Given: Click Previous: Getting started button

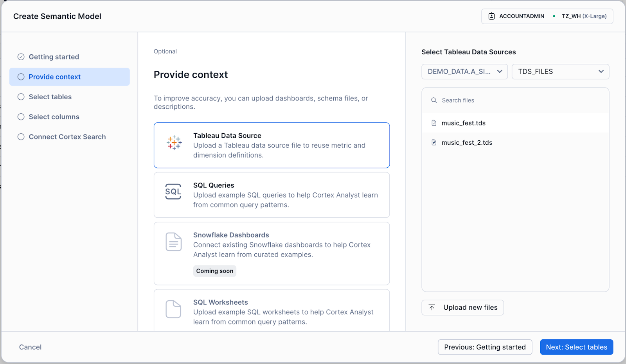Looking at the screenshot, I should (x=485, y=347).
